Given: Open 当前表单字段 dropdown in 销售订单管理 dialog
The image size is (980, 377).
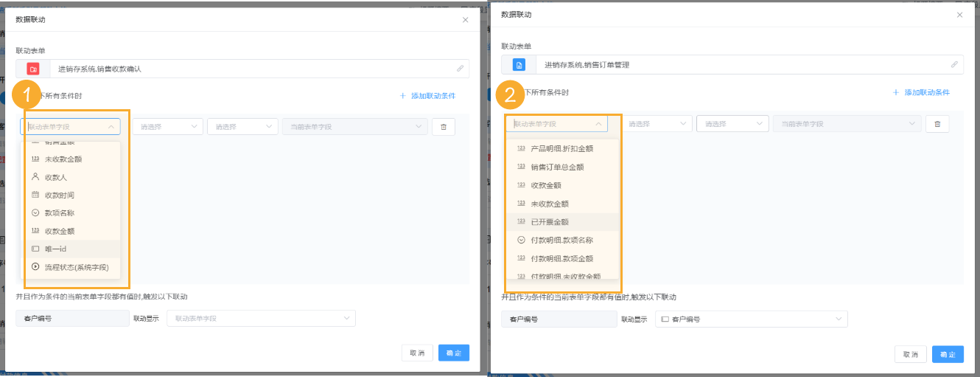Looking at the screenshot, I should tap(847, 124).
